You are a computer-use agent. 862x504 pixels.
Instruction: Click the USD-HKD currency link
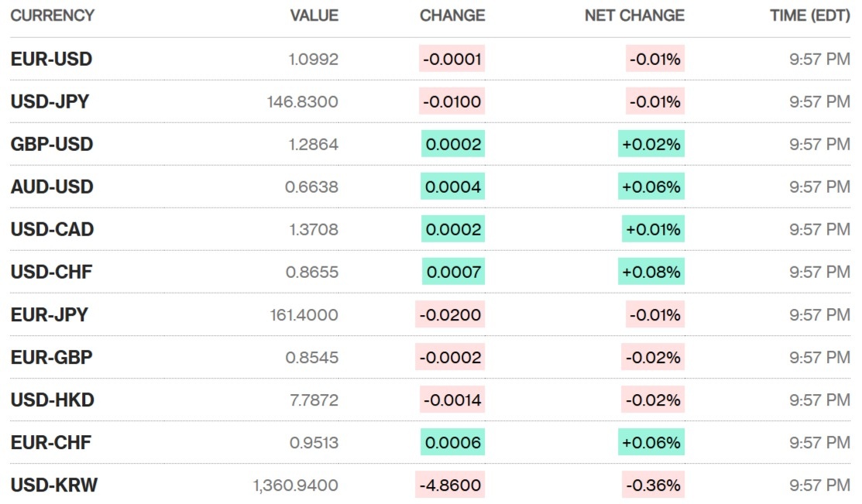(x=52, y=400)
